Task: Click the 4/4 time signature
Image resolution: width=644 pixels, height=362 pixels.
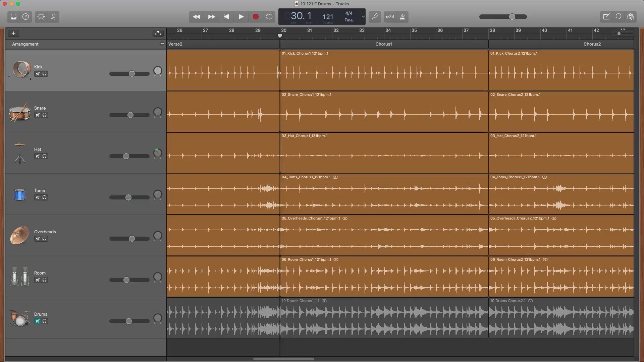Action: coord(349,13)
